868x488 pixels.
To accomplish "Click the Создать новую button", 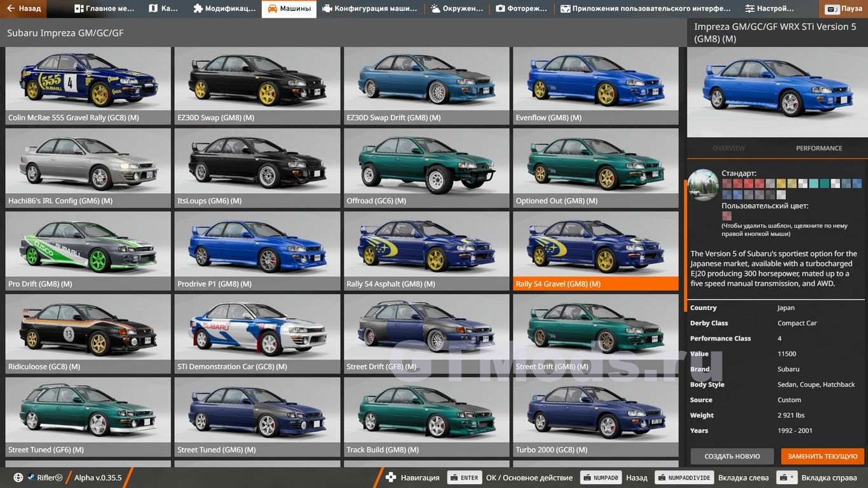I will tap(732, 456).
